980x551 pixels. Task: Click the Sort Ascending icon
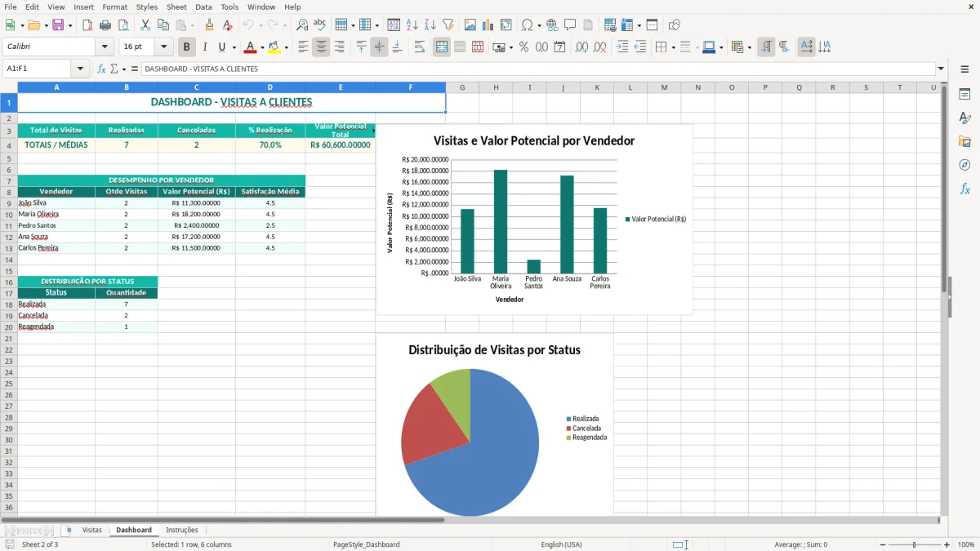pos(412,25)
